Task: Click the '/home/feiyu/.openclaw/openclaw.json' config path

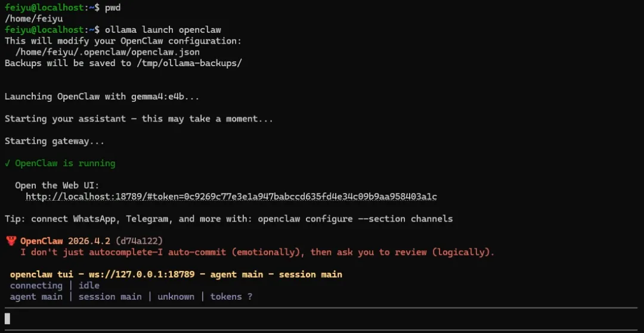Action: point(107,52)
